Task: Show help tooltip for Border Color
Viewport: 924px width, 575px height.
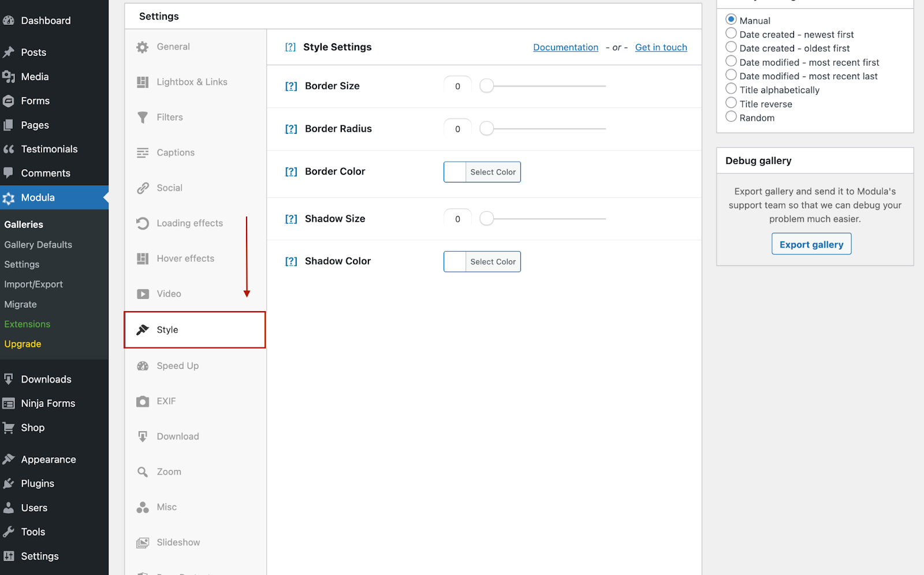Action: [291, 171]
